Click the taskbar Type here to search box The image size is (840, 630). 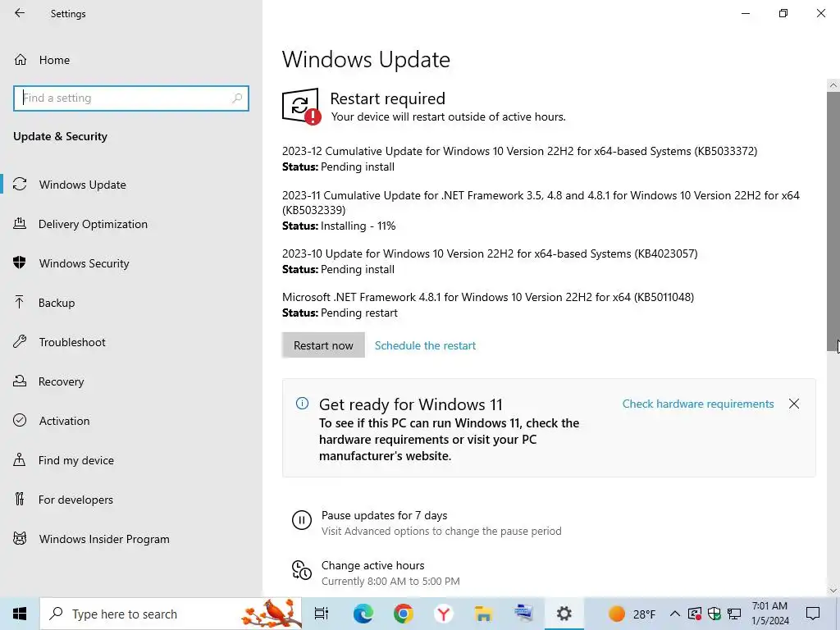pos(171,614)
